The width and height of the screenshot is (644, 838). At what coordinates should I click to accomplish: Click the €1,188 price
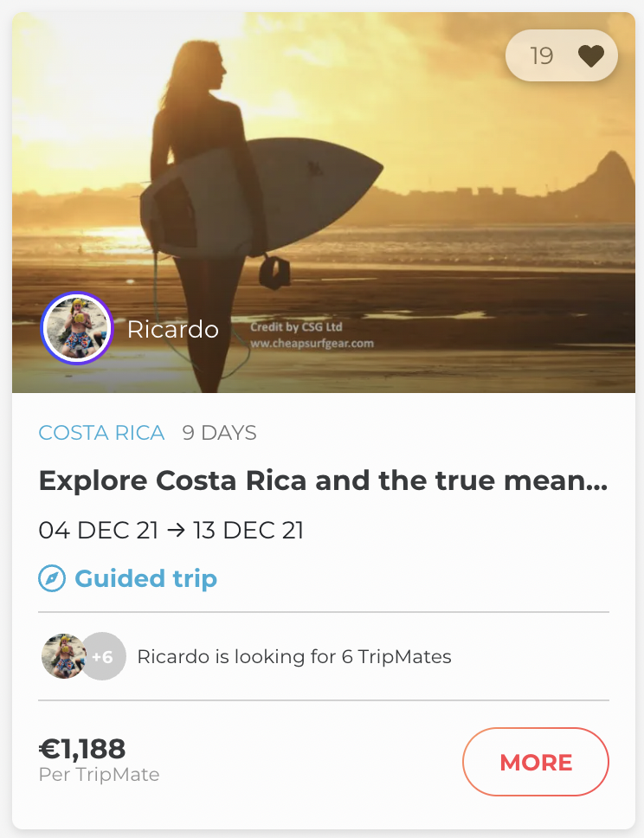82,748
